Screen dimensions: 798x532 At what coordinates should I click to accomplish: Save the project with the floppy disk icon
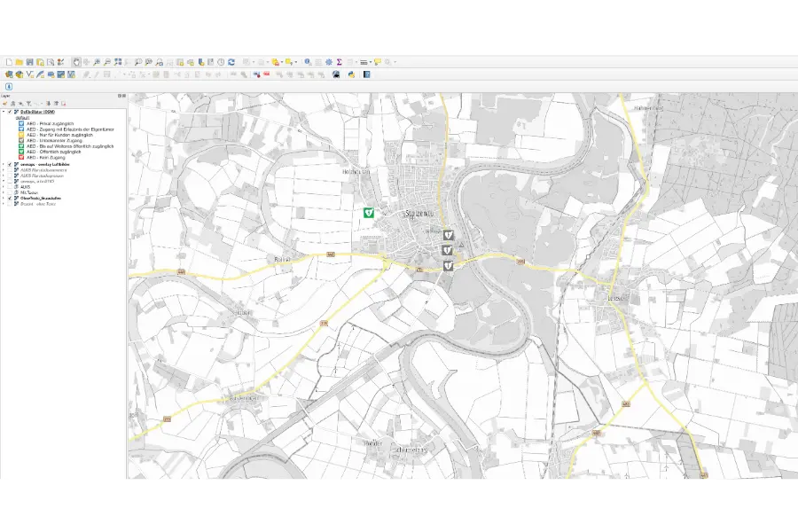[29, 62]
